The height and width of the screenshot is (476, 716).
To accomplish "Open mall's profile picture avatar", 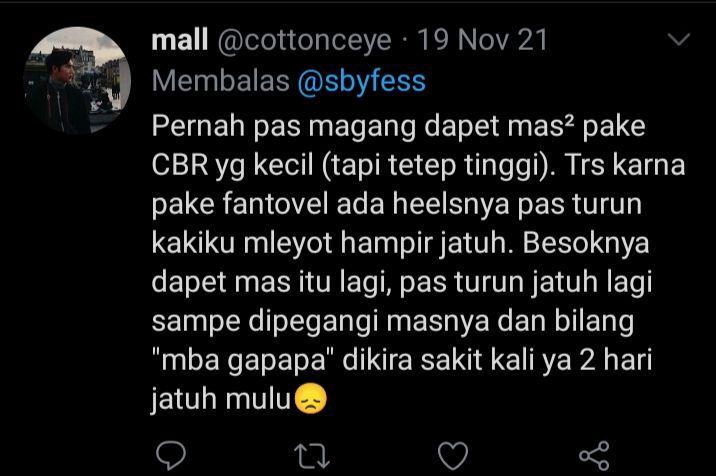I will coord(77,80).
